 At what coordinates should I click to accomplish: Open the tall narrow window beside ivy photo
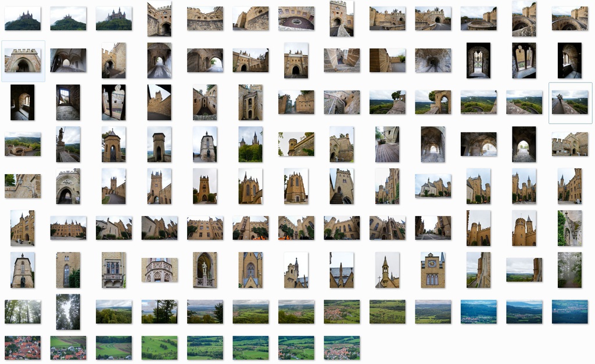(x=69, y=270)
